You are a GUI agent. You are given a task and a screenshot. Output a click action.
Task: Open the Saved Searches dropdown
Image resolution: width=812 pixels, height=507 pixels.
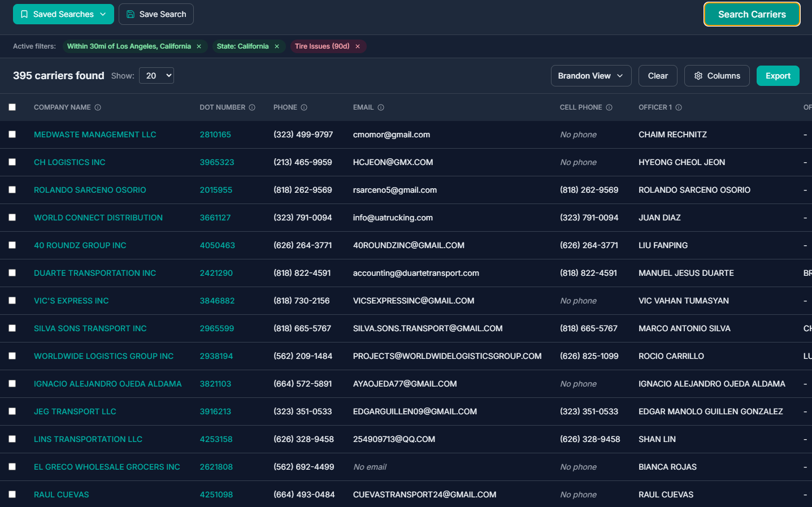(x=63, y=14)
